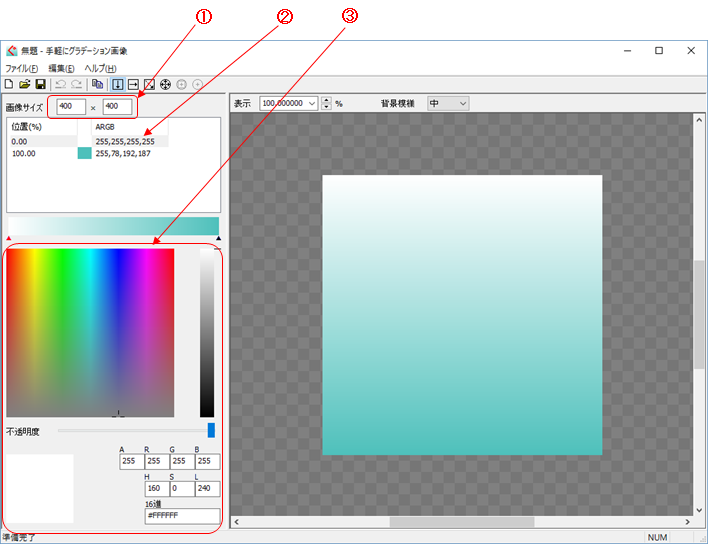
Task: Click the alpha (A) value field
Action: tap(131, 461)
